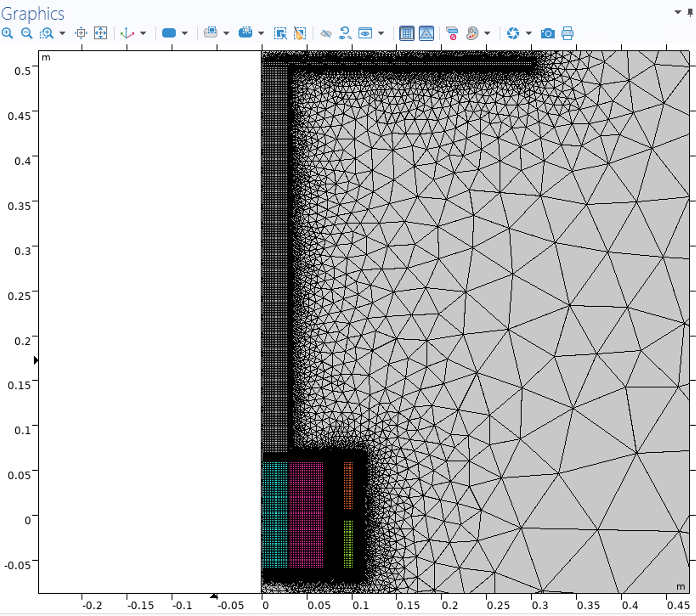Screen dimensions: 696x616
Task: Open the Graphics window options menu arrow
Action: (678, 12)
